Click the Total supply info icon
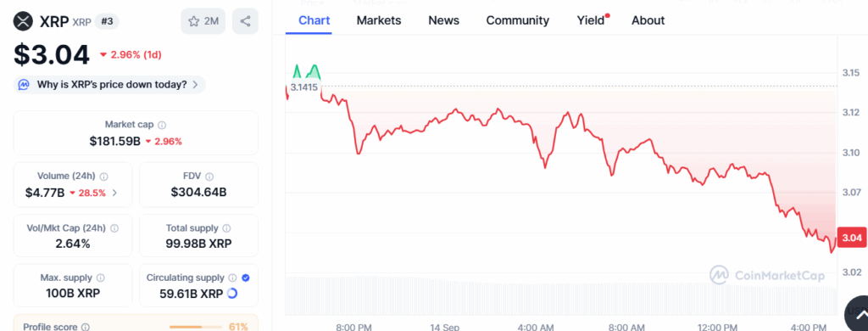This screenshot has width=868, height=331. (x=227, y=228)
